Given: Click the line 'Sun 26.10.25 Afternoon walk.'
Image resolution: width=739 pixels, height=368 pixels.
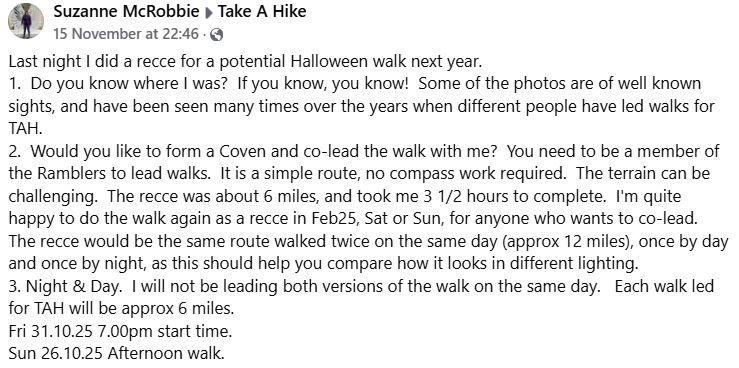Looking at the screenshot, I should click(116, 353).
